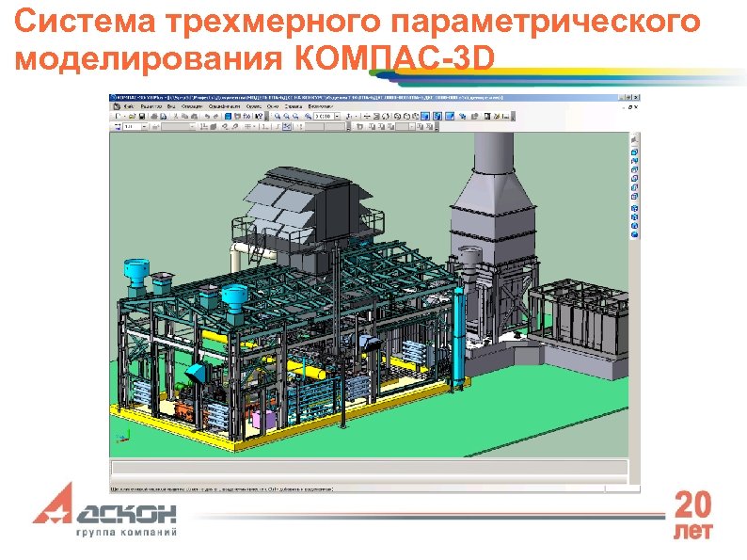Expand the New document dropdown arrow
Image resolution: width=747 pixels, height=560 pixels.
pyautogui.click(x=124, y=117)
